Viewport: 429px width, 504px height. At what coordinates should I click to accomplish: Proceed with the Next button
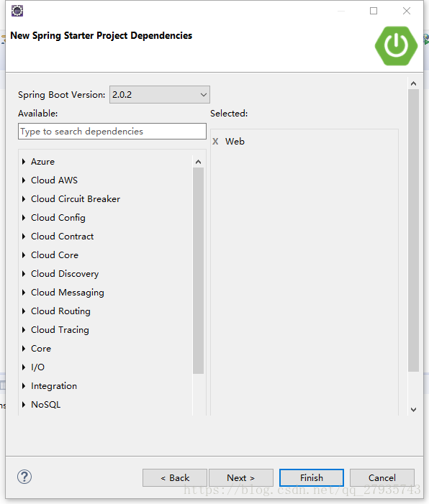(241, 477)
